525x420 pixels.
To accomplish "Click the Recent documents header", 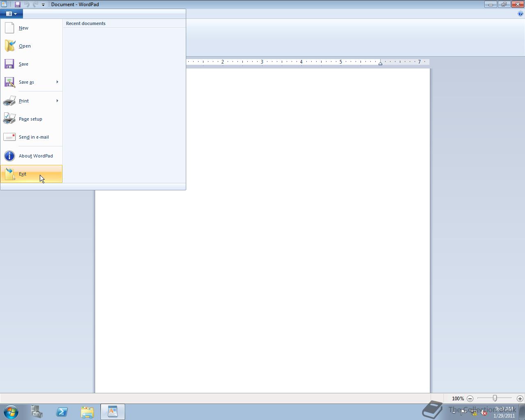I will coord(86,23).
